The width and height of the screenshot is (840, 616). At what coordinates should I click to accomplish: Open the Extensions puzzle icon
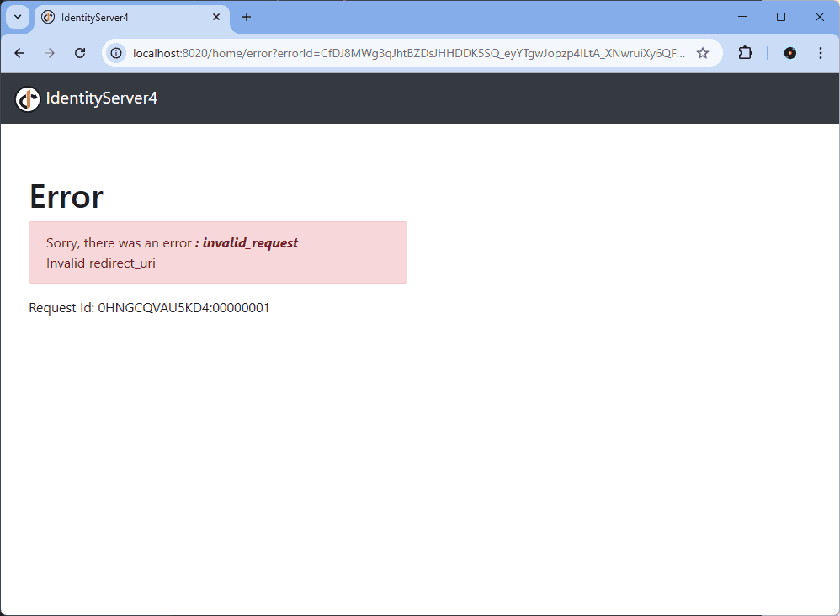click(745, 53)
